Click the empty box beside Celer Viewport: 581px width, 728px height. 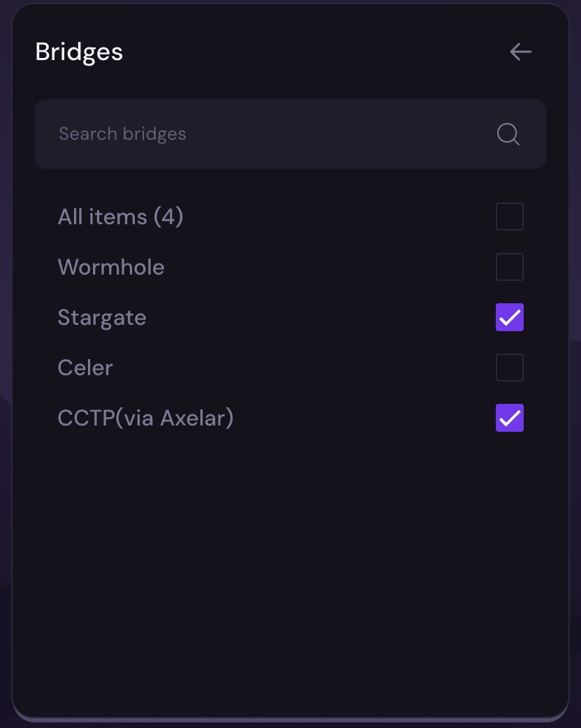(510, 367)
